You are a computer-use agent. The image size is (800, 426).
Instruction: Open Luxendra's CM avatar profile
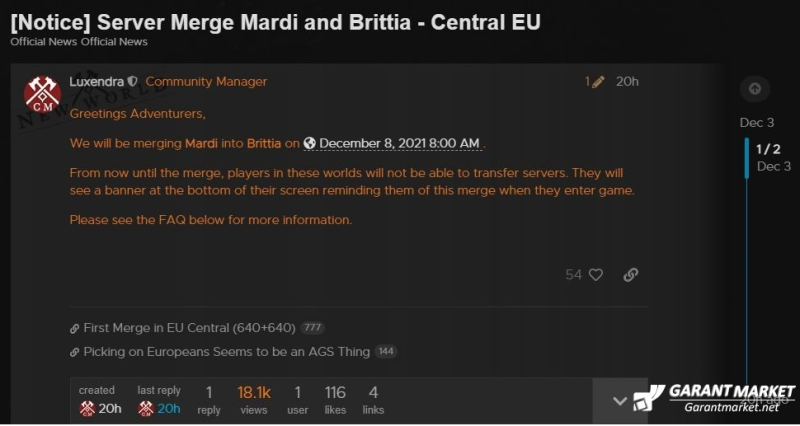coord(42,94)
